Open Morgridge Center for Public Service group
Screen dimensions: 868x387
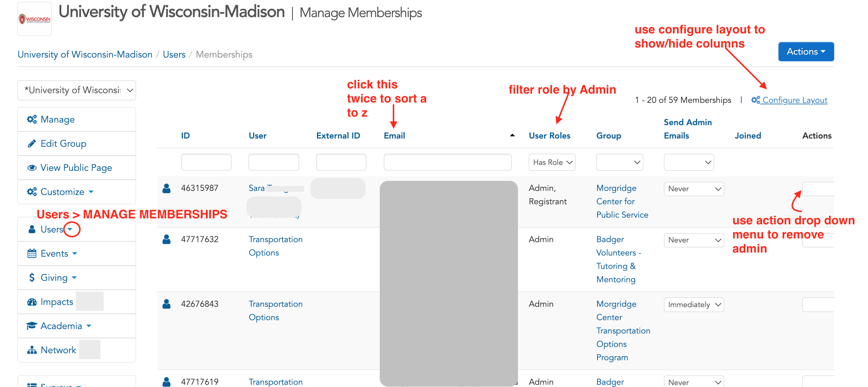pyautogui.click(x=622, y=201)
